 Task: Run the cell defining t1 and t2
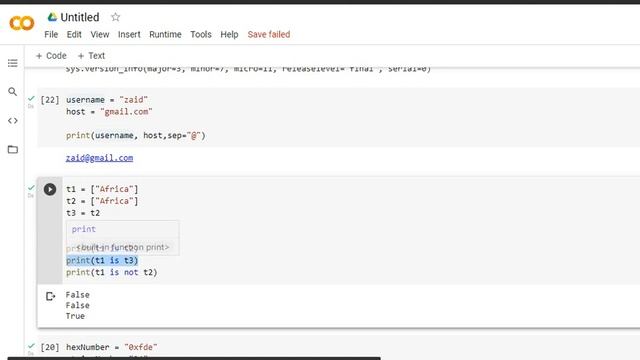pyautogui.click(x=50, y=189)
